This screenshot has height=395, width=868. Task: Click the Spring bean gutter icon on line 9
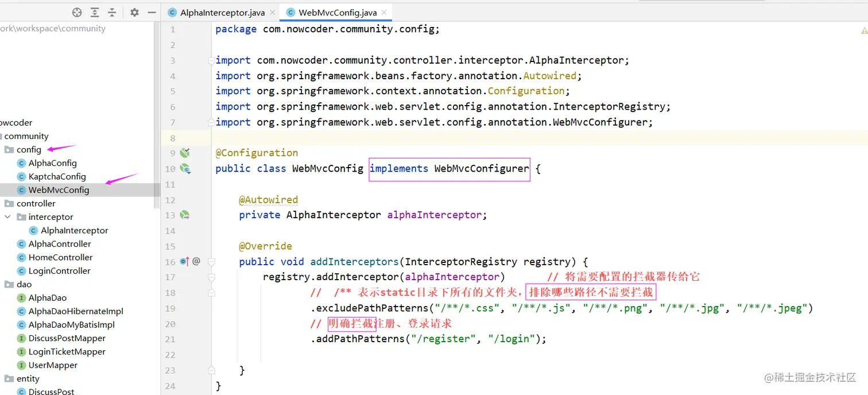(185, 153)
